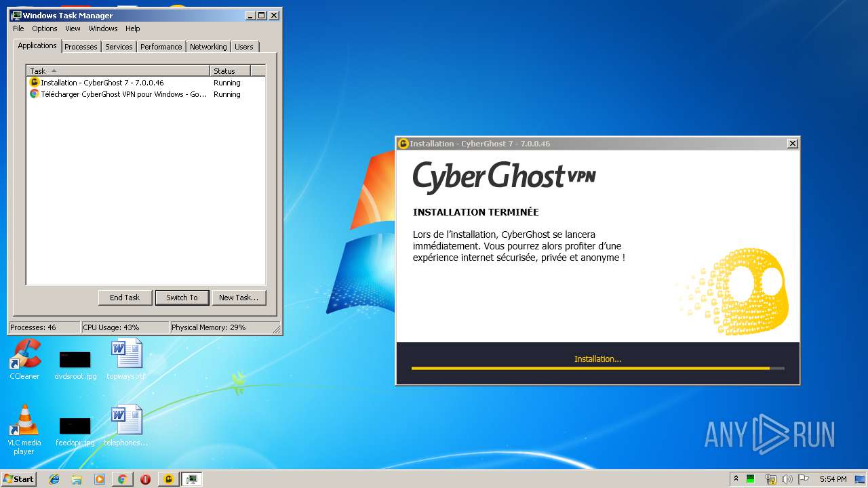Image resolution: width=868 pixels, height=488 pixels.
Task: Switch to CyberGhost installer taskbar button
Action: coord(168,479)
